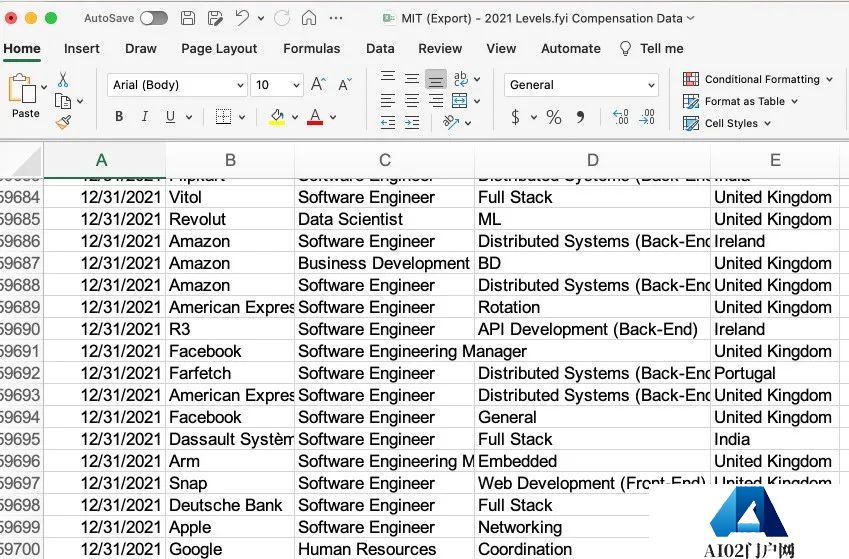Open Cell Styles menu

click(x=727, y=124)
